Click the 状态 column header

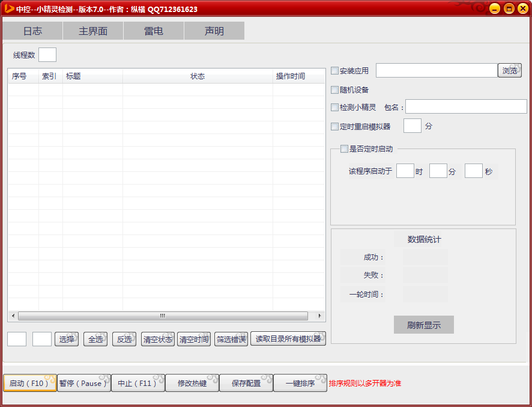coord(198,76)
